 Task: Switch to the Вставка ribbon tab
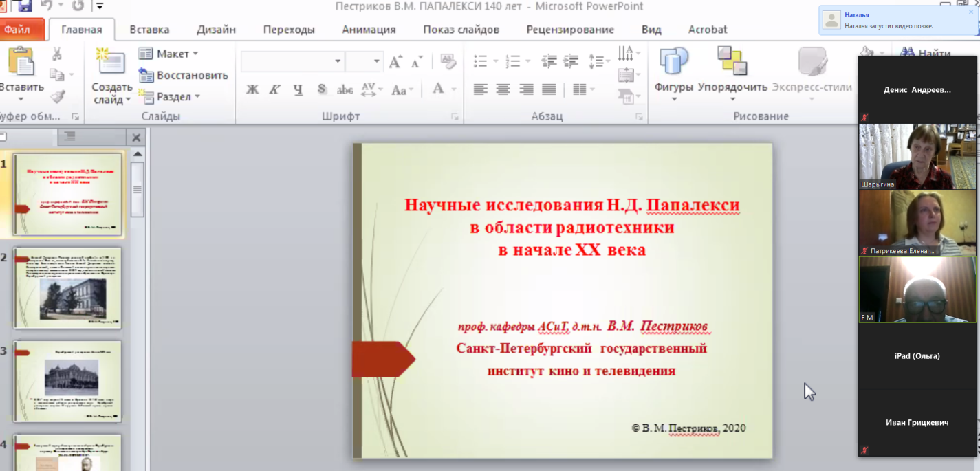coord(149,30)
